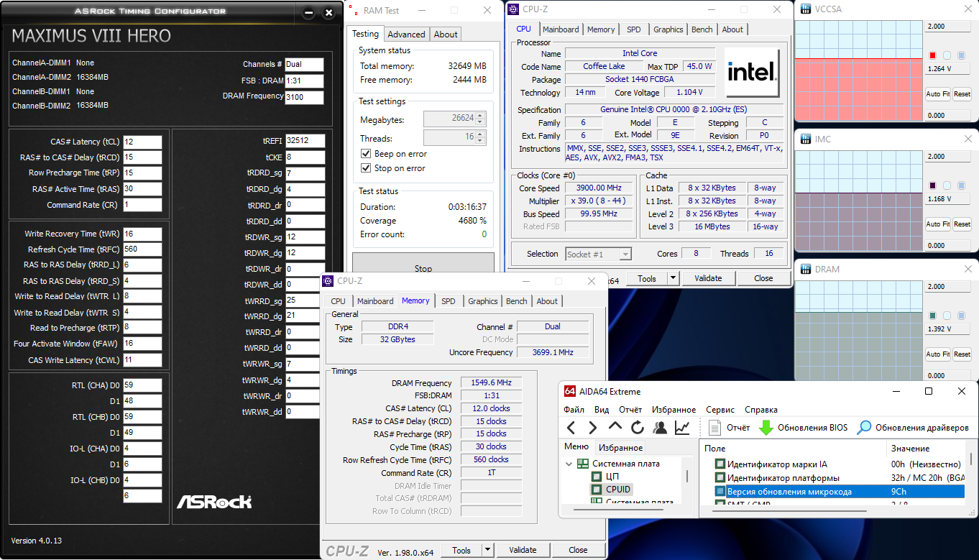Viewport: 979px width, 560px height.
Task: Open the AIDA64 user management icon
Action: point(660,428)
